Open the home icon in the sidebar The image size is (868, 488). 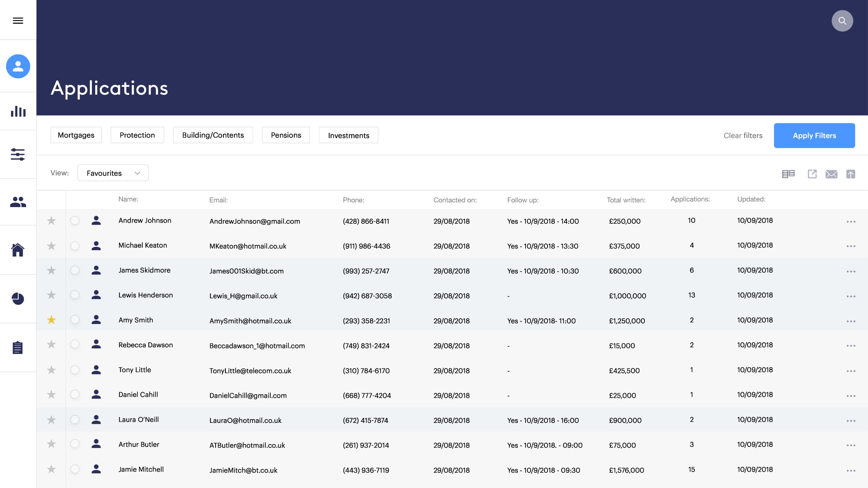click(x=18, y=250)
